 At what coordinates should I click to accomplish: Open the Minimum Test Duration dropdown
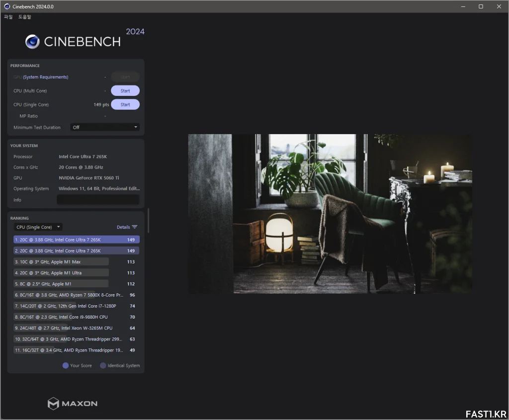pos(105,127)
